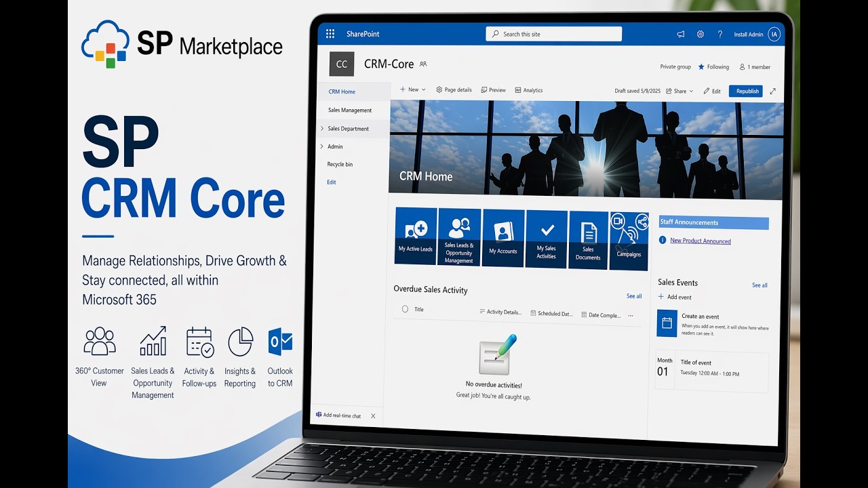Screen dimensions: 868x488
Task: Open the Share dropdown
Action: 679,91
